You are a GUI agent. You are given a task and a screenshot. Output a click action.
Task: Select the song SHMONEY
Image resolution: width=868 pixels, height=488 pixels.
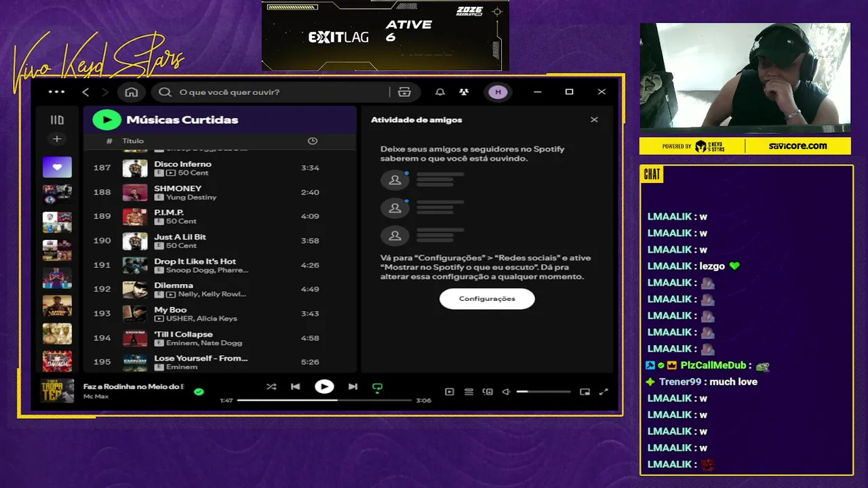tap(178, 188)
